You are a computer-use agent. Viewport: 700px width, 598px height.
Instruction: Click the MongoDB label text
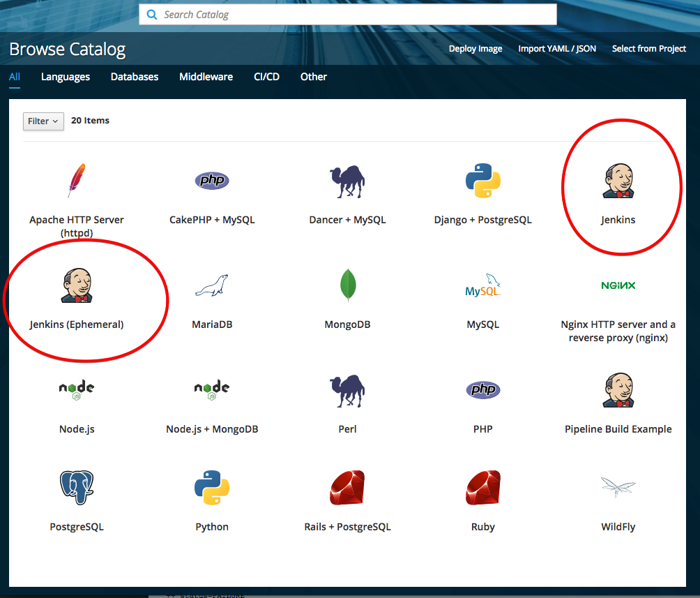(347, 324)
